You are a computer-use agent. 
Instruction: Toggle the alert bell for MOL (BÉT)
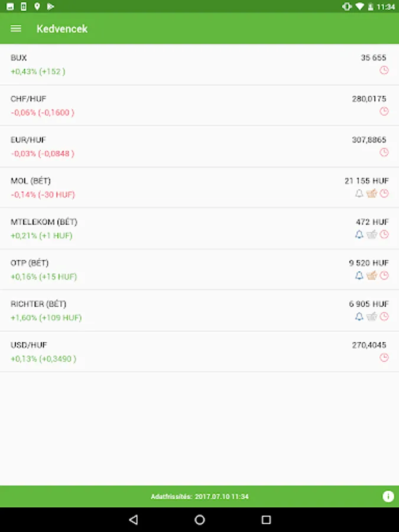(x=359, y=193)
